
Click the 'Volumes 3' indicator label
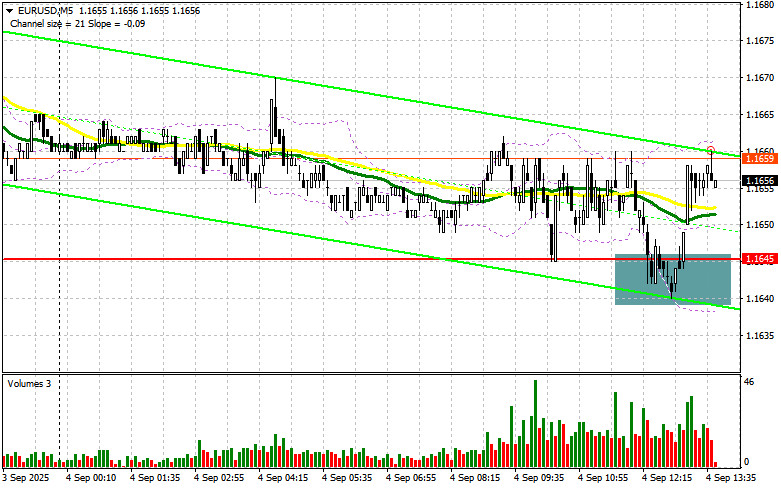pos(29,383)
